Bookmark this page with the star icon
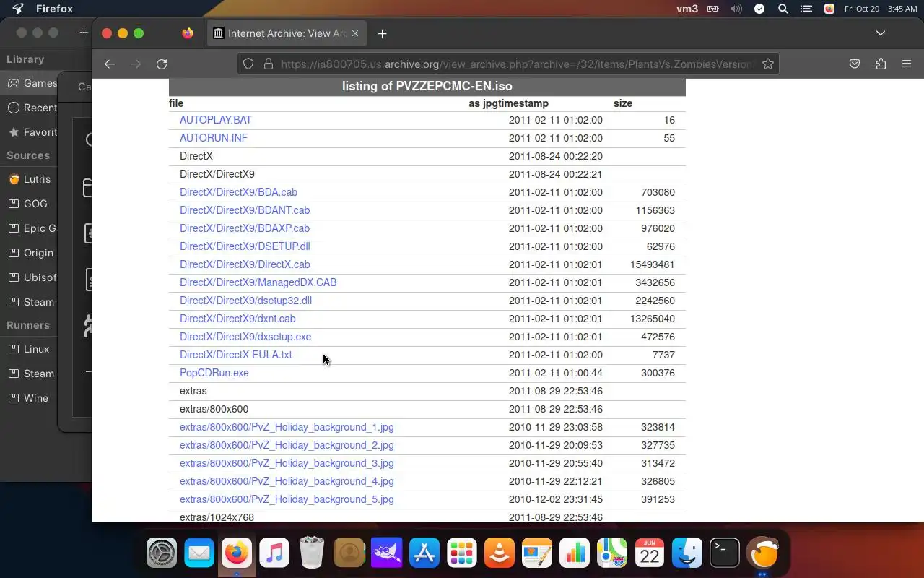Viewport: 924px width, 578px height. point(768,64)
